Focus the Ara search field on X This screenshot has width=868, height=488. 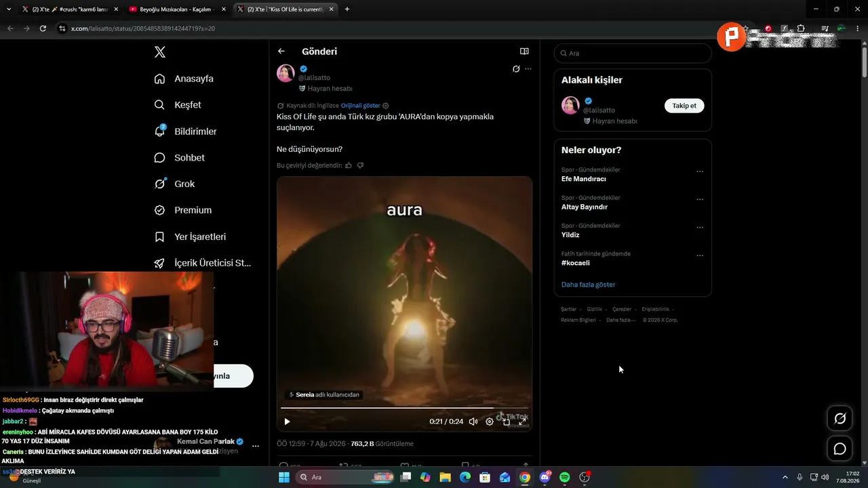pos(633,53)
